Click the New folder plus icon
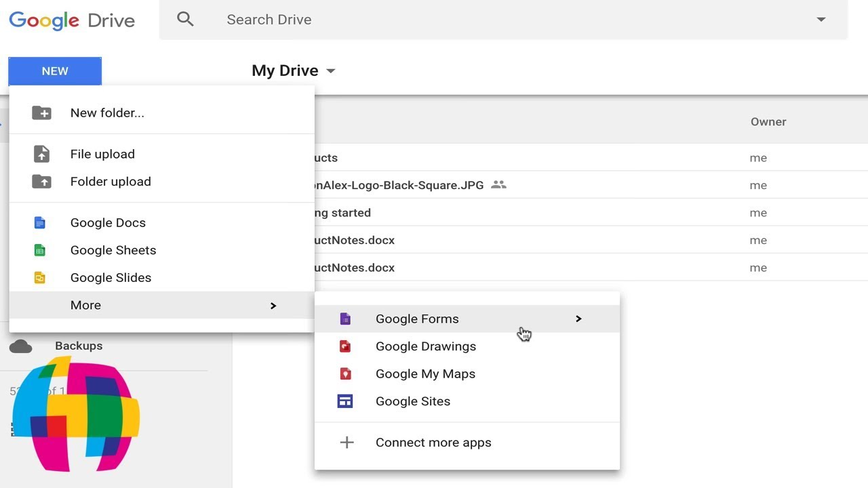Screen dimensions: 868x488 [41, 113]
